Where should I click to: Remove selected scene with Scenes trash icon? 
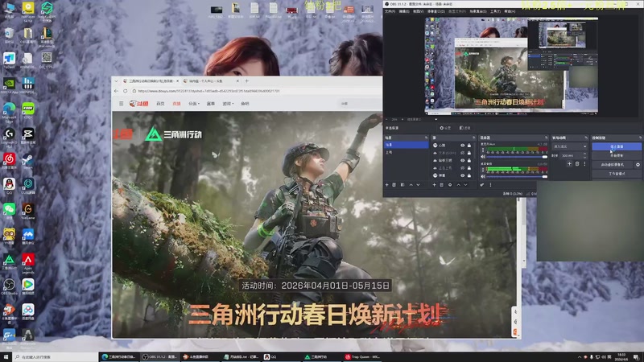(394, 185)
